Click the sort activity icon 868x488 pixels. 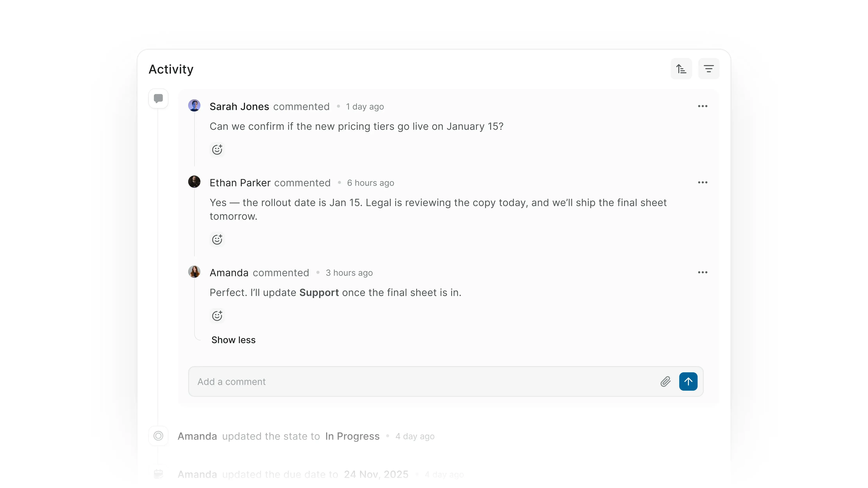(x=681, y=68)
